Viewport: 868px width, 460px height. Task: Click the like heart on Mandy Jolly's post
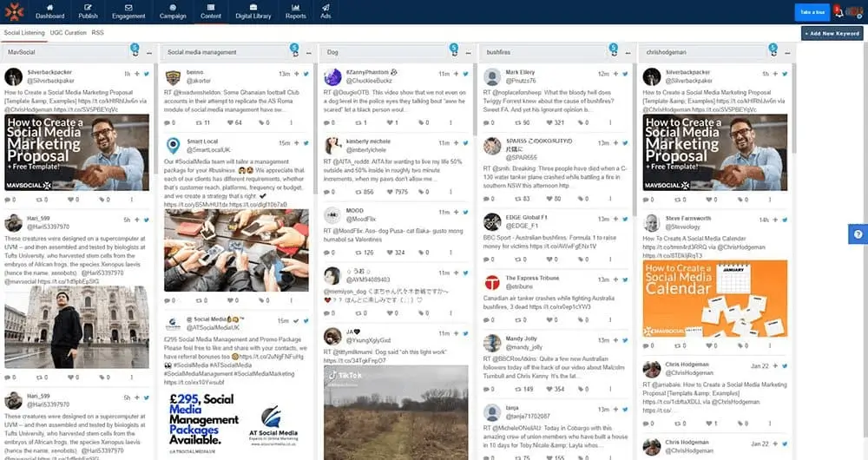pos(548,389)
